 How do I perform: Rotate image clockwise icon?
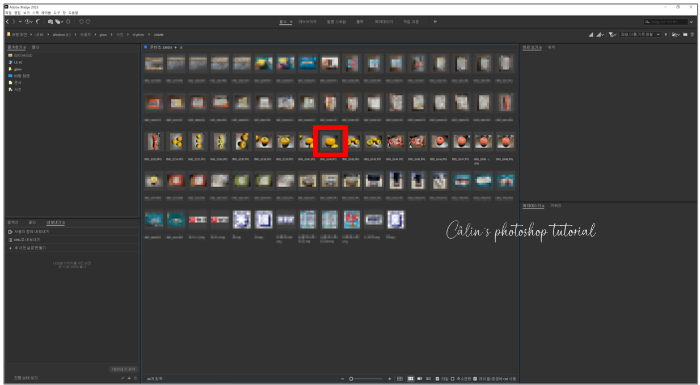[88, 21]
